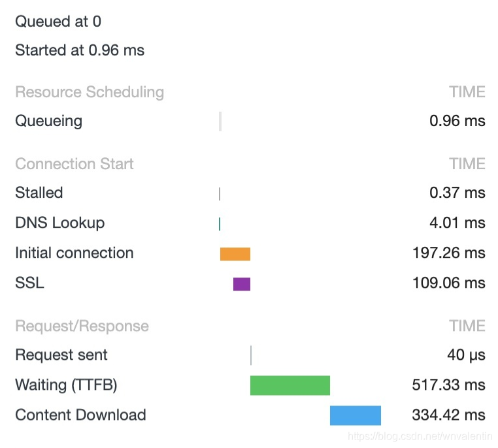Click the Queued at 0 text
Viewport: 498px width, 448px height.
58,22
